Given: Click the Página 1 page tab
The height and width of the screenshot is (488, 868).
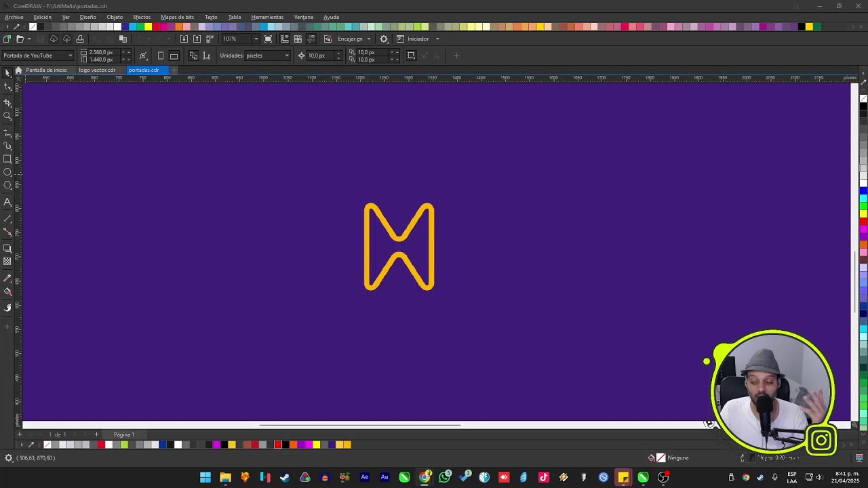Looking at the screenshot, I should pyautogui.click(x=124, y=434).
